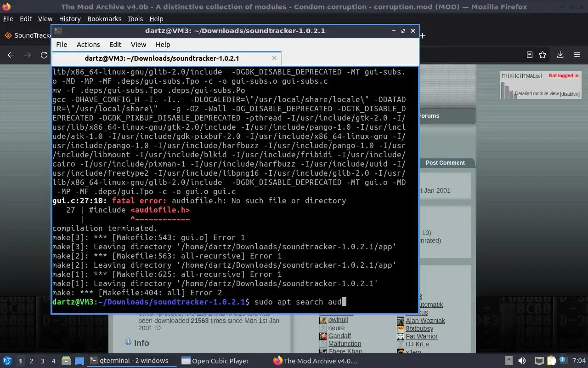This screenshot has height=368, width=588.
Task: Click the Fat Warrior avatar thumbnail
Action: tap(401, 337)
